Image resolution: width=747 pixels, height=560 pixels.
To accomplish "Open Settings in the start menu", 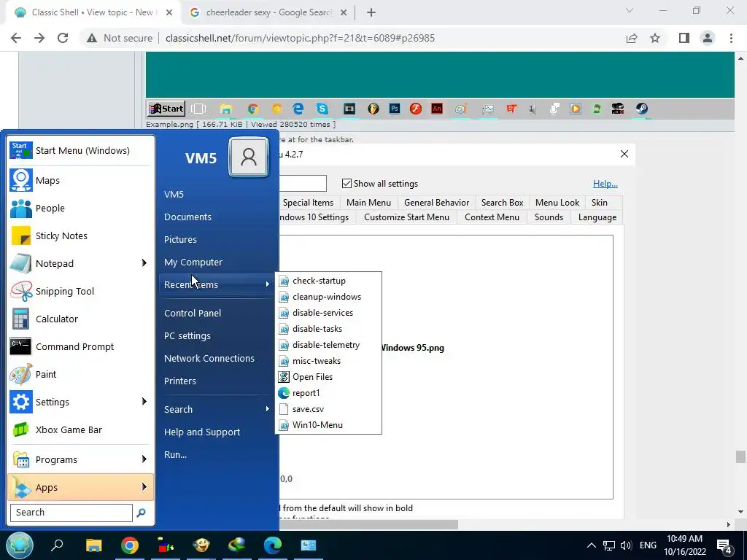I will click(x=81, y=402).
